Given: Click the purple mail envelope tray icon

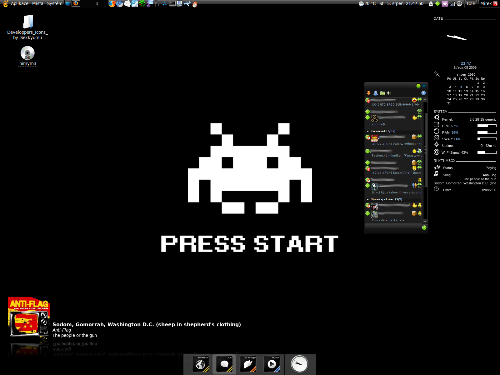Looking at the screenshot, I should pyautogui.click(x=445, y=4).
